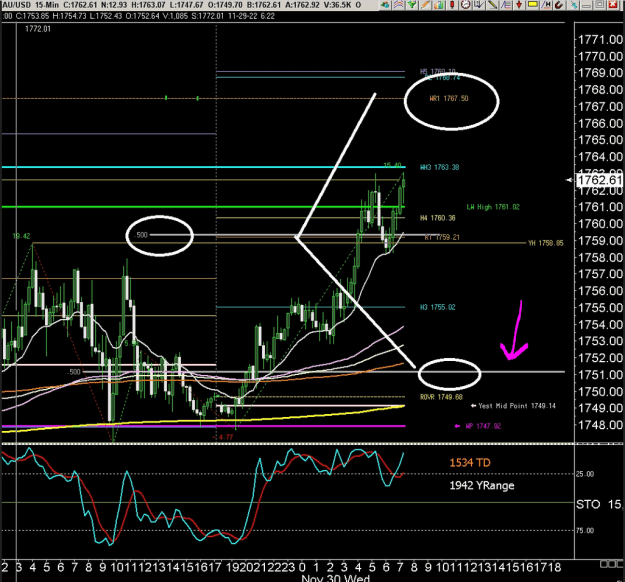Click the 1534 TD text
Screen dimensions: 625x582
(x=470, y=463)
